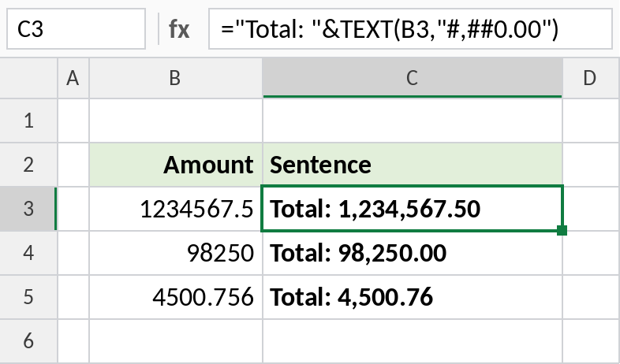Select empty cell C1

click(413, 121)
